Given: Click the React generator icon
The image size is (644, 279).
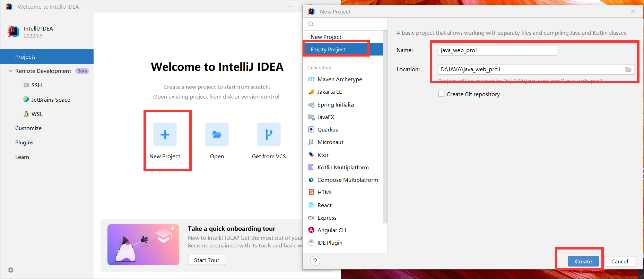Looking at the screenshot, I should (x=311, y=205).
